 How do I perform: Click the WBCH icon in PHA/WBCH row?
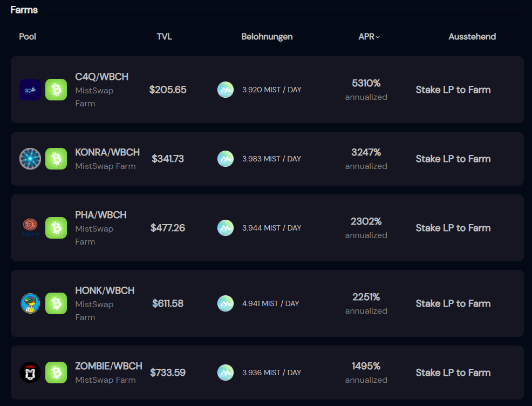click(x=56, y=228)
